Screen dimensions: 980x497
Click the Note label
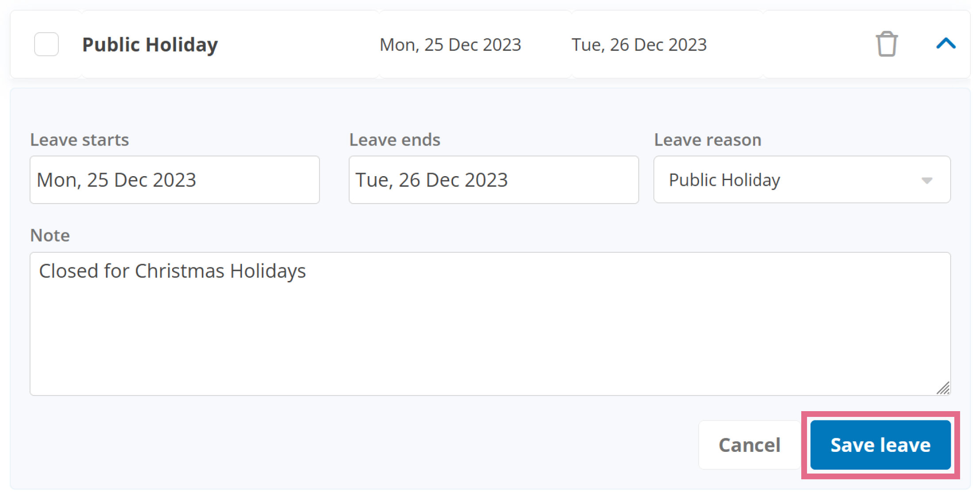(x=50, y=235)
